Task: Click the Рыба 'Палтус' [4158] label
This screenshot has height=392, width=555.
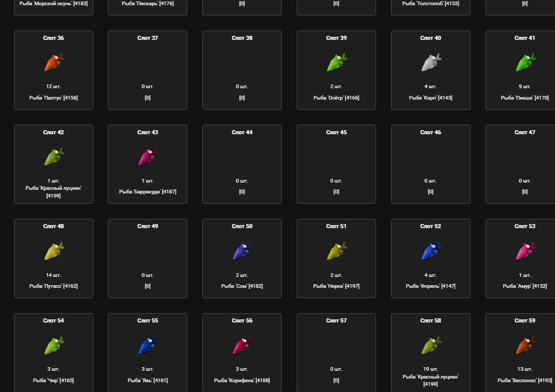Action: pos(53,97)
